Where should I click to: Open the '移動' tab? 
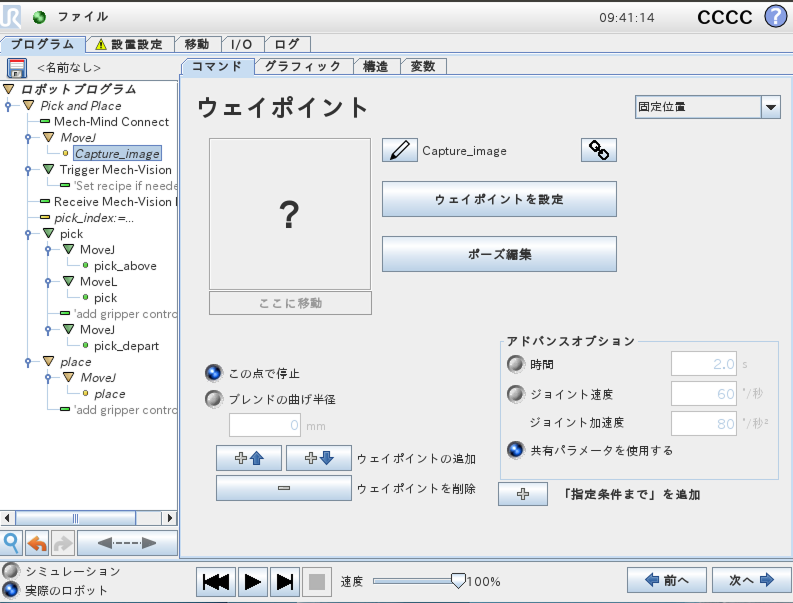(197, 45)
